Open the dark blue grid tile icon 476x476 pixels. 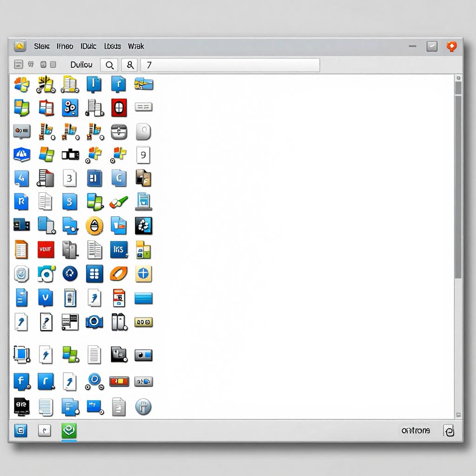(x=94, y=273)
